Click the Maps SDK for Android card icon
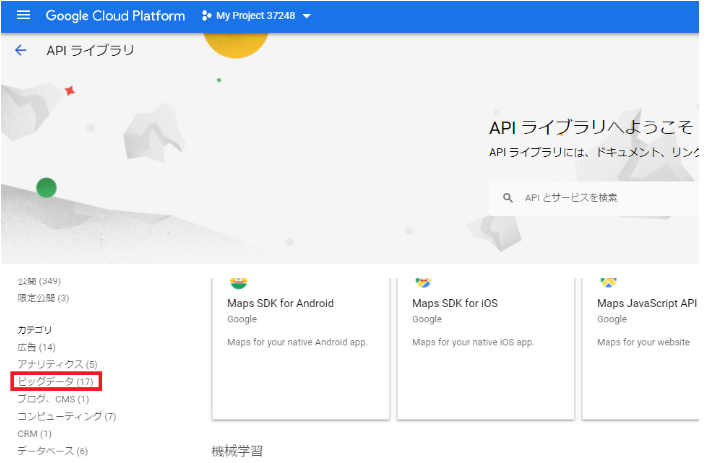707x463 pixels. click(x=239, y=282)
